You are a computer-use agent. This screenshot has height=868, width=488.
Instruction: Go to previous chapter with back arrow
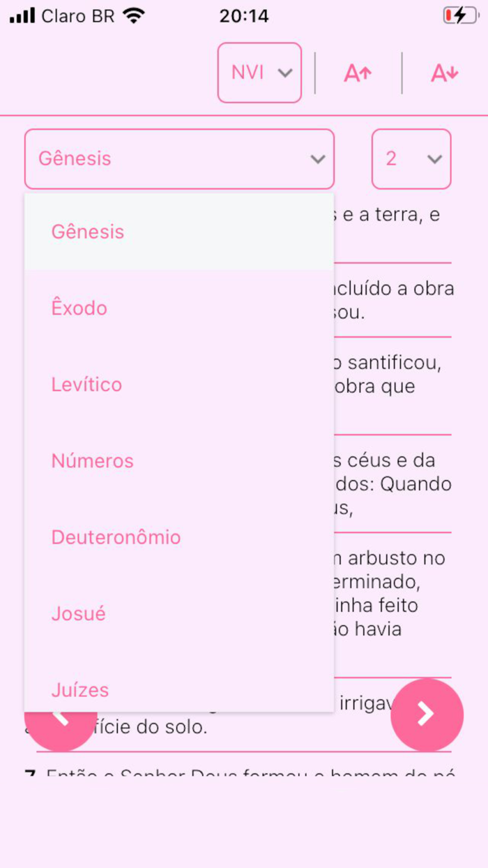(x=61, y=714)
